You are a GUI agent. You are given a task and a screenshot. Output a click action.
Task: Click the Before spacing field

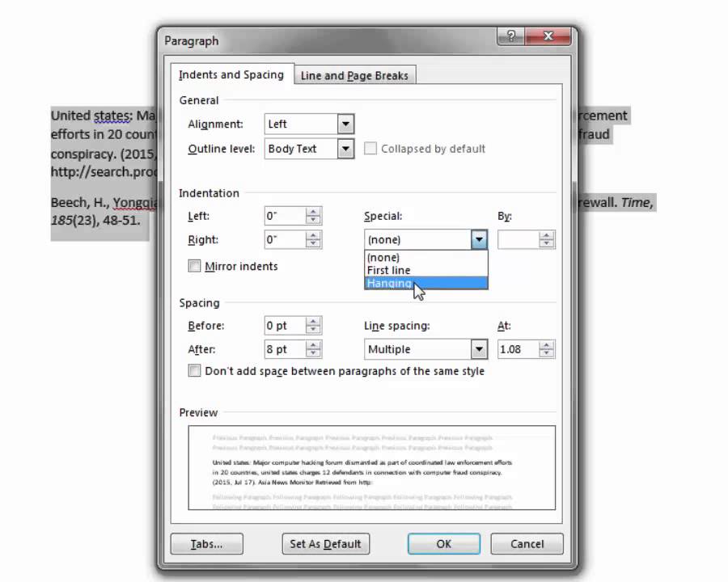(x=285, y=325)
